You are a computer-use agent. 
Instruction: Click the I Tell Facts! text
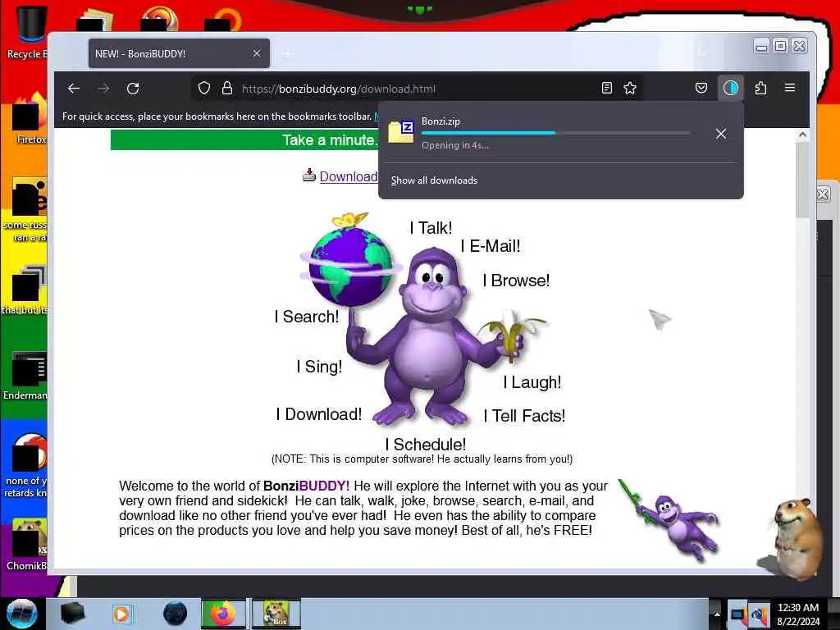pyautogui.click(x=524, y=416)
